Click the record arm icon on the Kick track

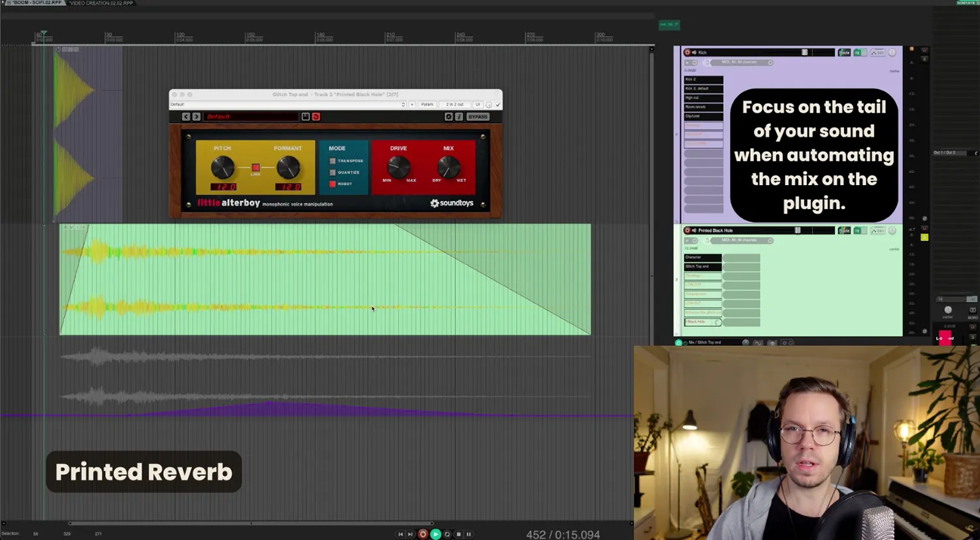[x=687, y=52]
